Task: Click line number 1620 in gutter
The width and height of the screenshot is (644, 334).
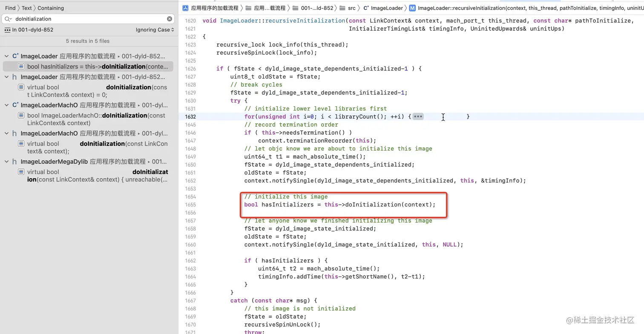Action: click(x=190, y=20)
